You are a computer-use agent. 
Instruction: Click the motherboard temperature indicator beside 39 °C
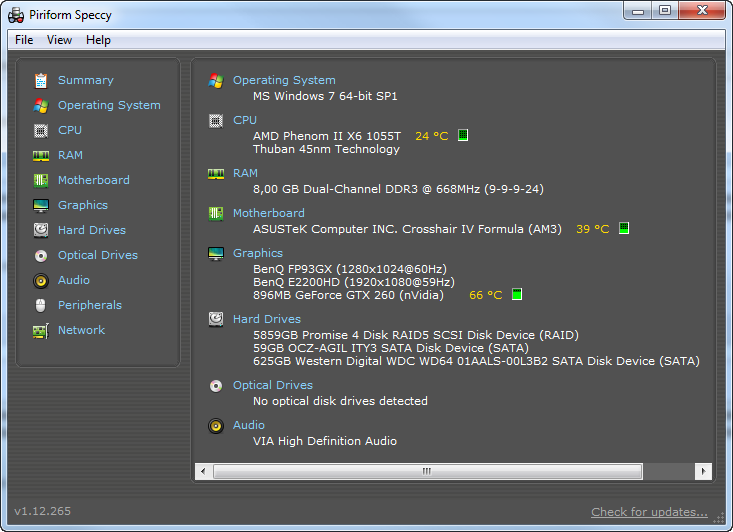(x=624, y=228)
